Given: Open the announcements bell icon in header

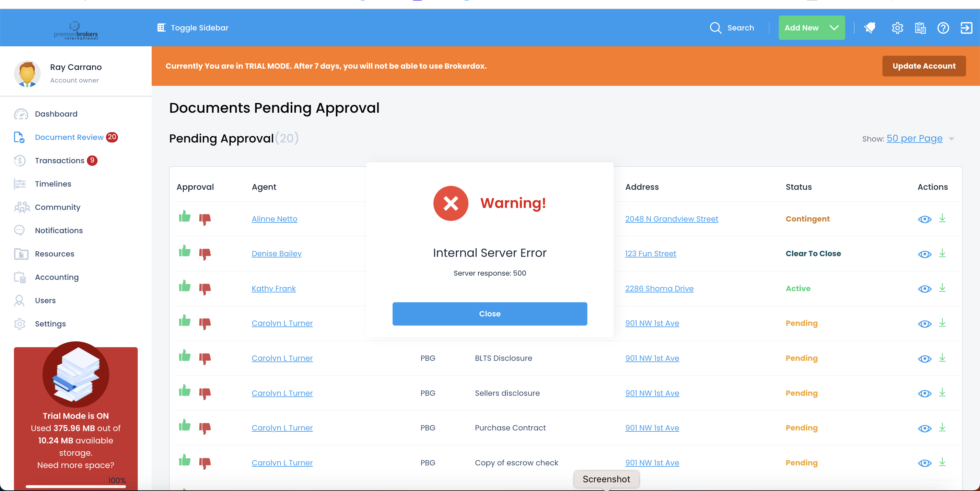Looking at the screenshot, I should click(x=870, y=28).
